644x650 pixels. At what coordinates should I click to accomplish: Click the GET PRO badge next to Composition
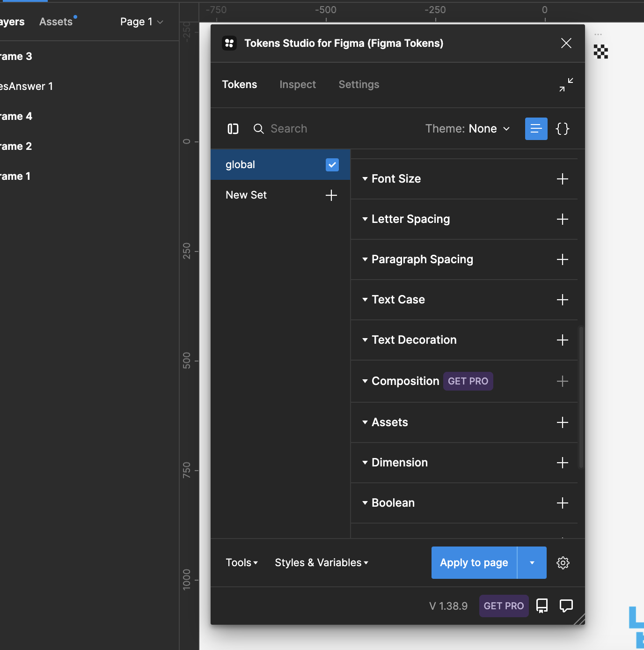[x=468, y=381]
